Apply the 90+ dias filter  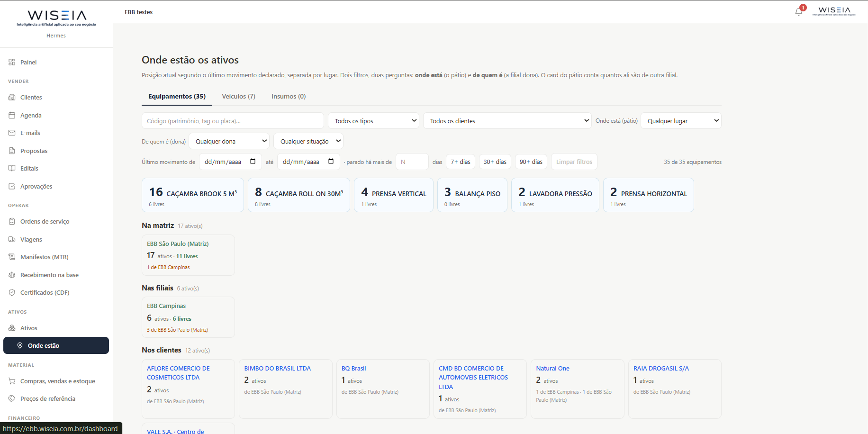531,162
